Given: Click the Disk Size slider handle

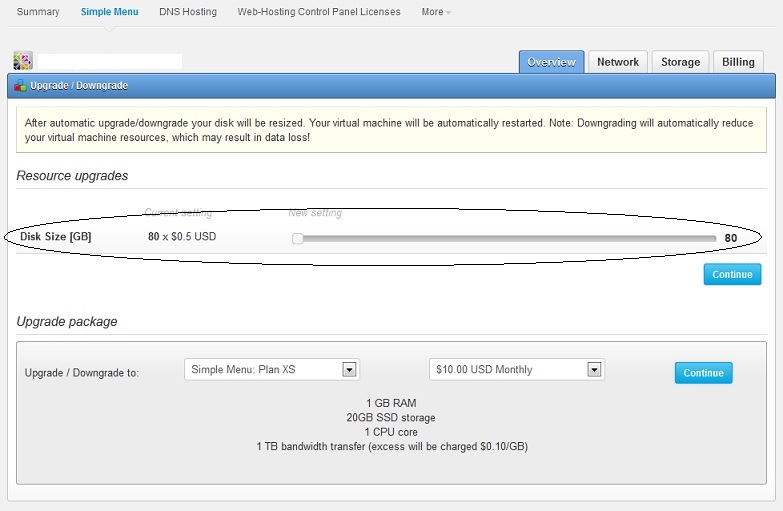Looking at the screenshot, I should point(297,238).
